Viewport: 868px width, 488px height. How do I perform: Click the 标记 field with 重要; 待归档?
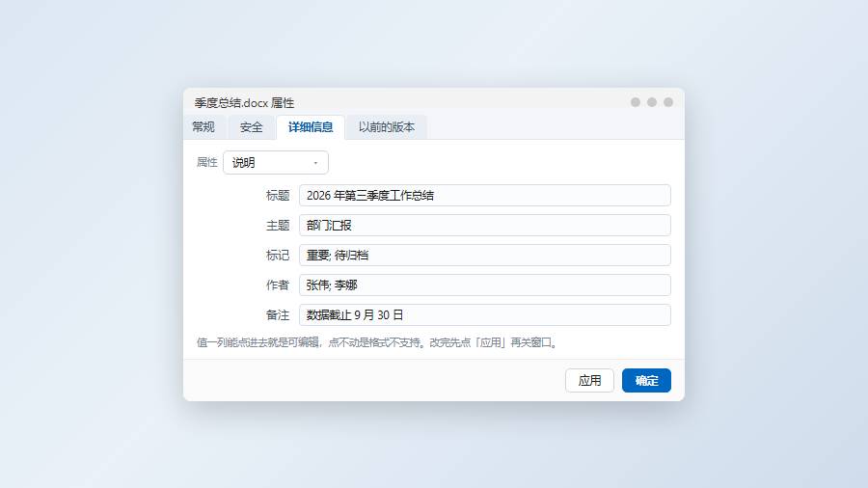[485, 255]
